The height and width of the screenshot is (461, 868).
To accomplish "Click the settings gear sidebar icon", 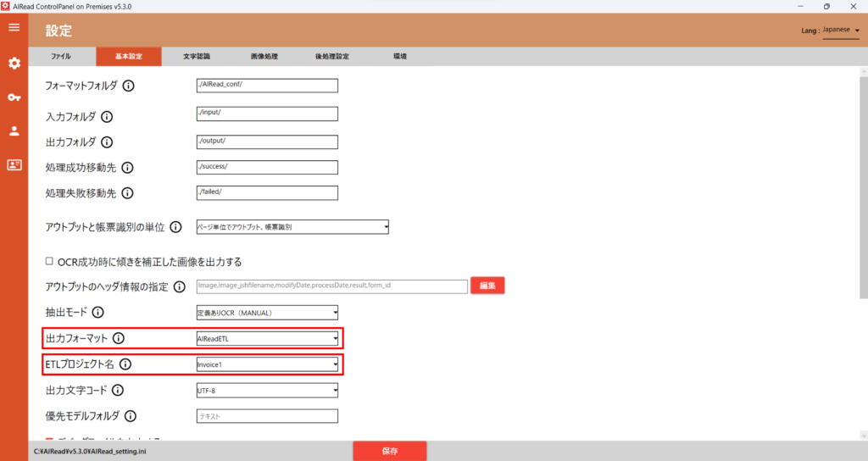I will point(14,64).
